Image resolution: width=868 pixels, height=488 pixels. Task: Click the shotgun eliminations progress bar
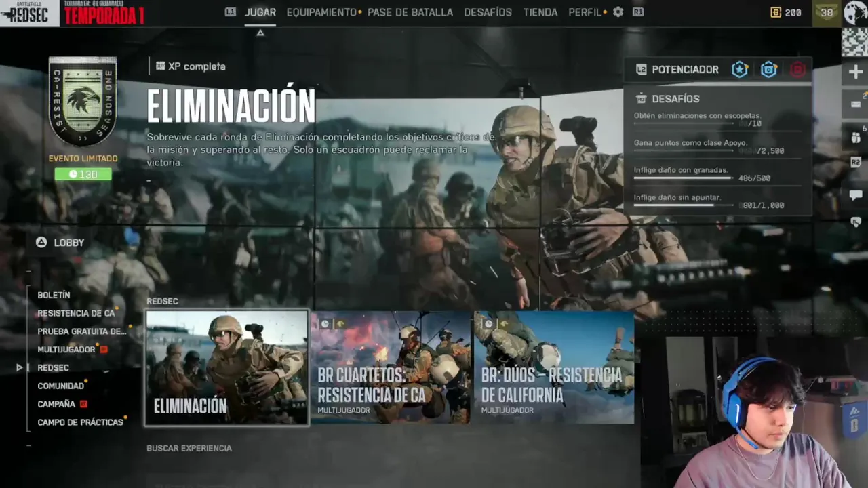[684, 124]
